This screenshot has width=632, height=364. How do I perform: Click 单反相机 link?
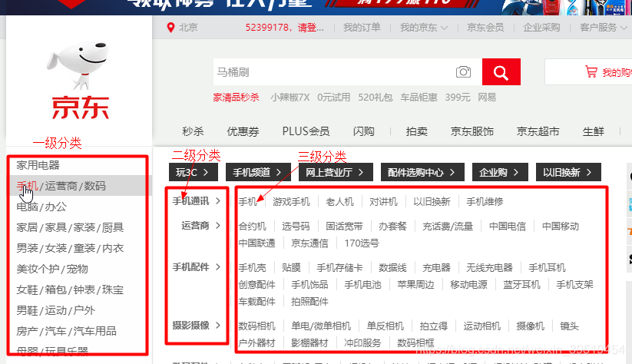(385, 326)
